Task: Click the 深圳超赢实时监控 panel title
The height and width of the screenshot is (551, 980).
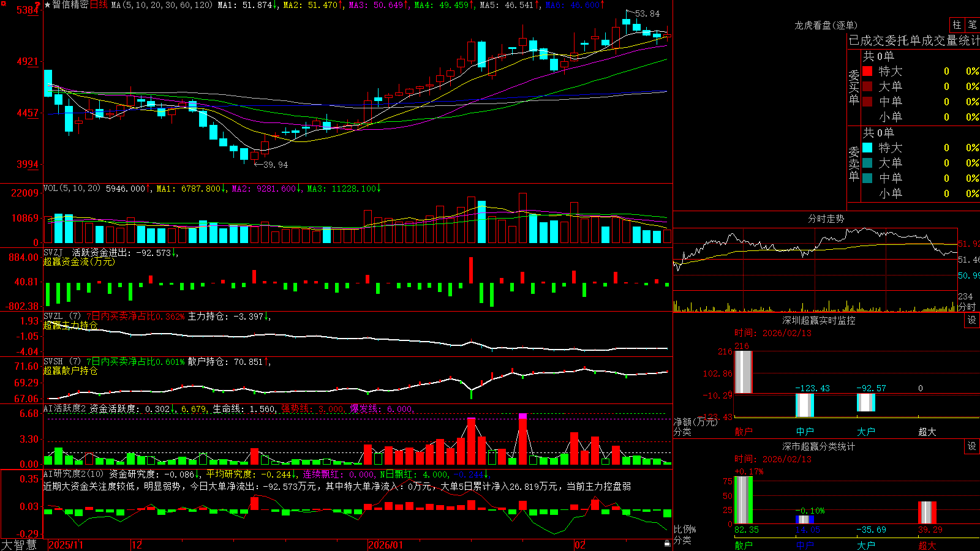Action: tap(818, 320)
